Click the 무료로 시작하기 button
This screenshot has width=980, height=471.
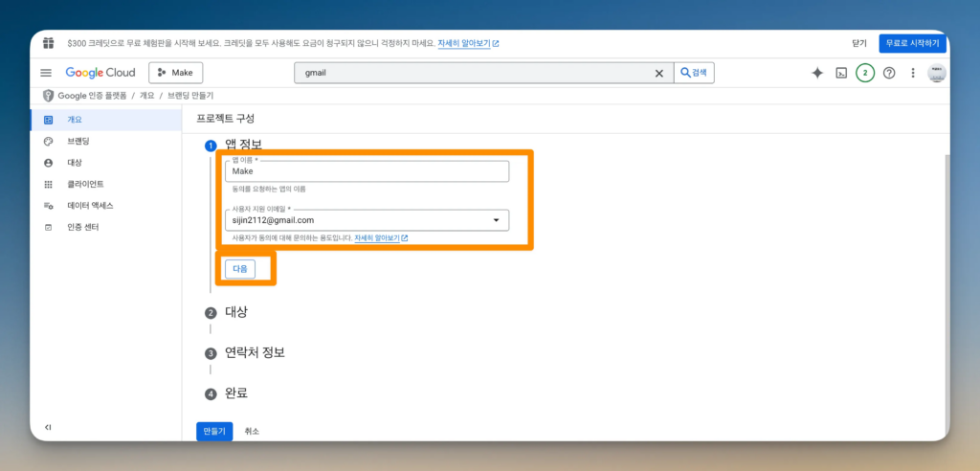(x=912, y=44)
